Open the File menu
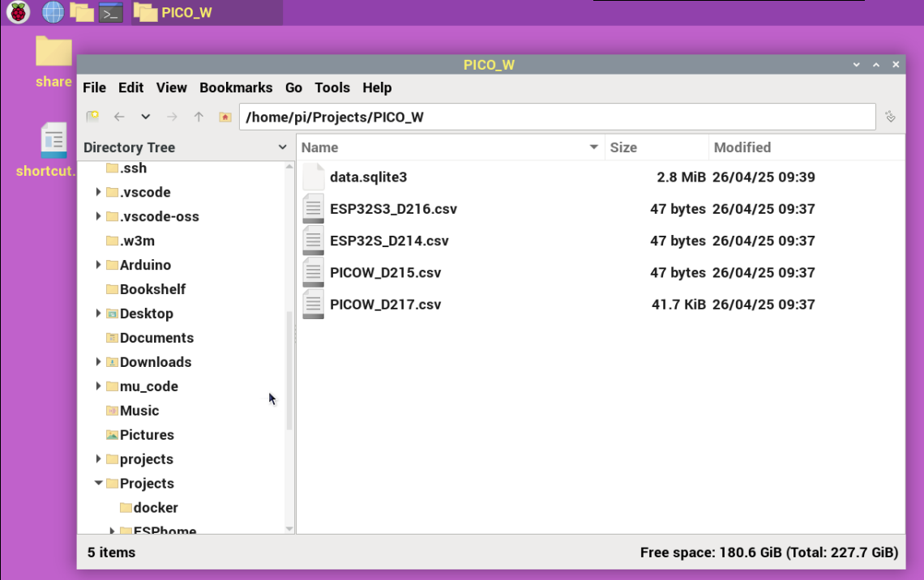The width and height of the screenshot is (924, 580). 94,87
